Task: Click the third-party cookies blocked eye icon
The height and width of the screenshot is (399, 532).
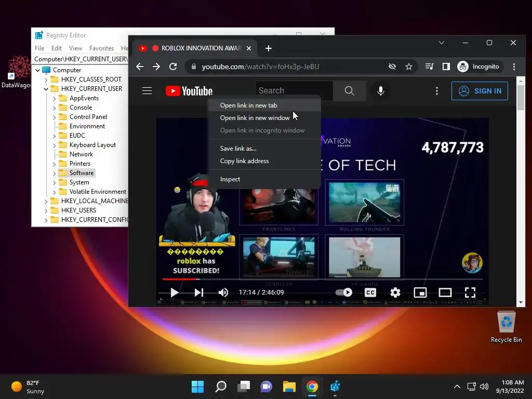Action: [392, 66]
